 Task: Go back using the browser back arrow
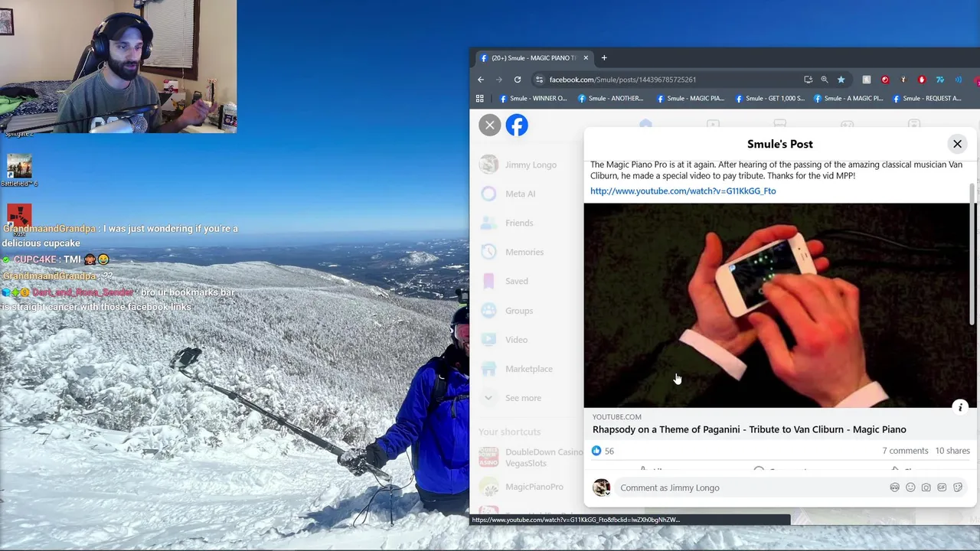[x=481, y=80]
